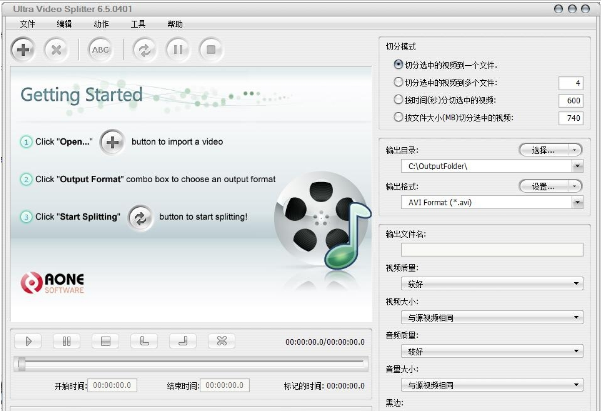
Task: Click the preview seek slider handle
Action: click(21, 364)
